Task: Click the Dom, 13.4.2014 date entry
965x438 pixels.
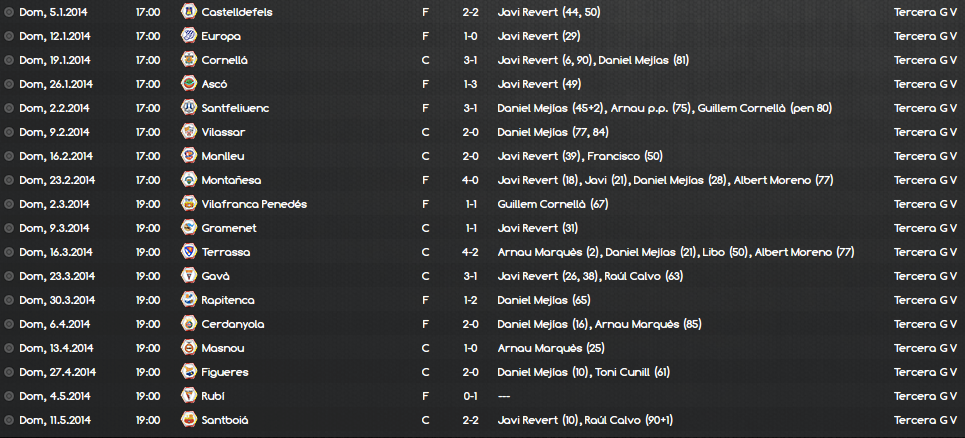Action: [x=56, y=348]
